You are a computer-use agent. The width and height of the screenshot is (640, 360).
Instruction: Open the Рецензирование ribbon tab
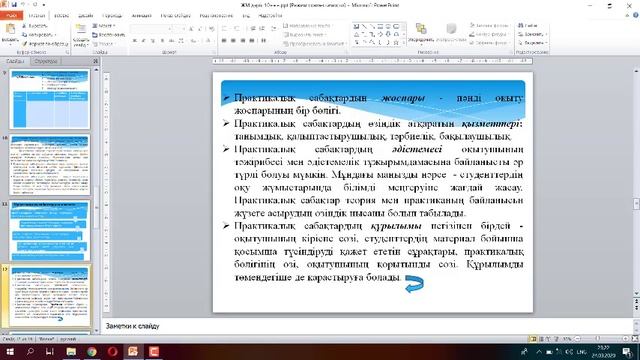(216, 16)
